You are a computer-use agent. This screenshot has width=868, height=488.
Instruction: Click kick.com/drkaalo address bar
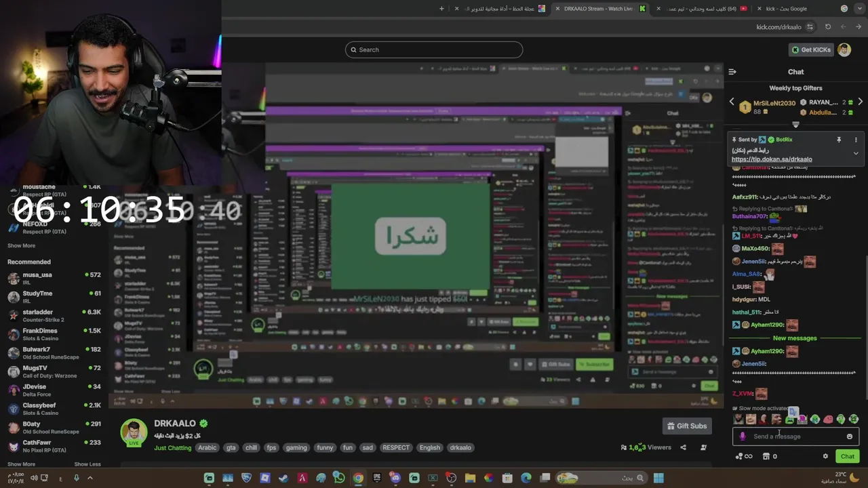(x=778, y=27)
